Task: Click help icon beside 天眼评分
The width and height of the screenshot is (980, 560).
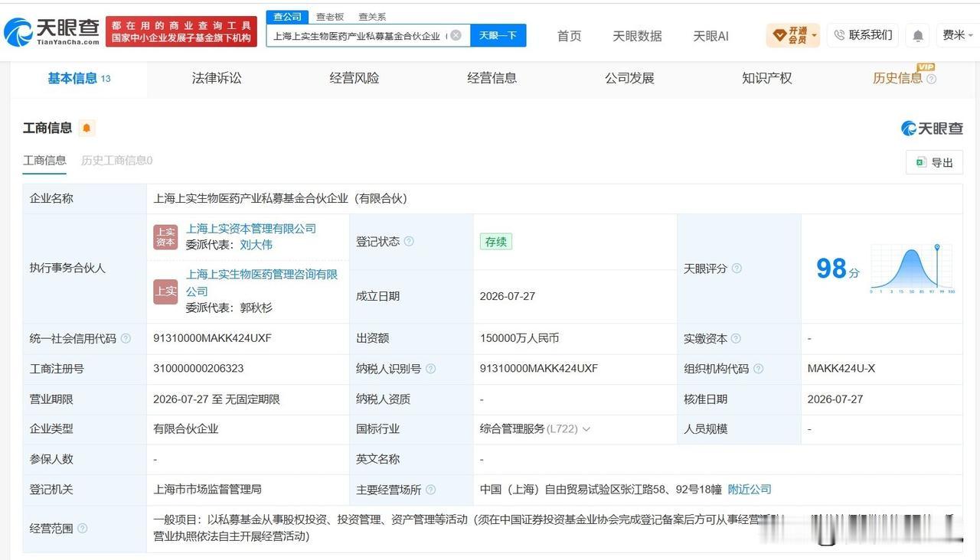Action: tap(737, 269)
